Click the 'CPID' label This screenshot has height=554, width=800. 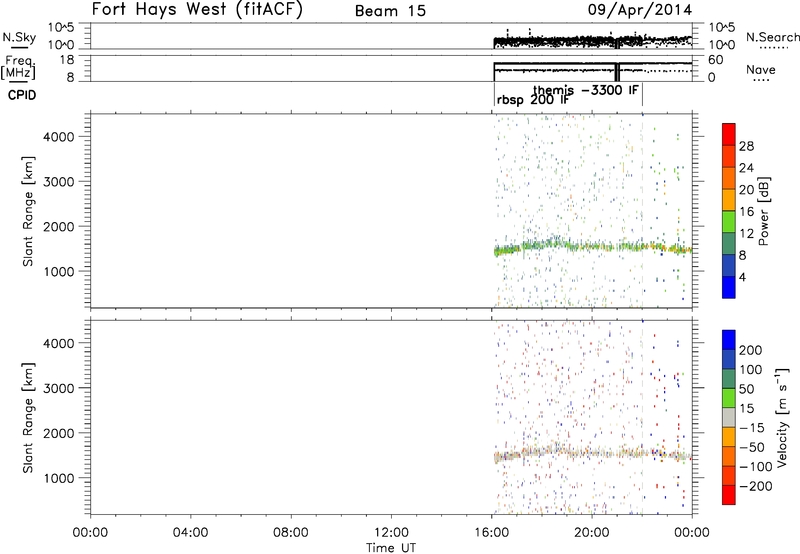[22, 95]
